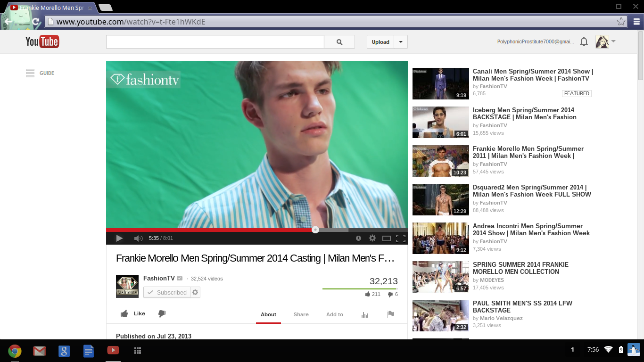
Task: Open video statistics bar chart icon
Action: 364,314
